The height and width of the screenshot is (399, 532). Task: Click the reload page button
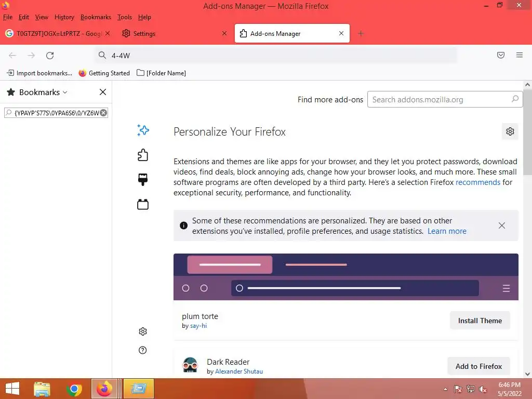[50, 55]
